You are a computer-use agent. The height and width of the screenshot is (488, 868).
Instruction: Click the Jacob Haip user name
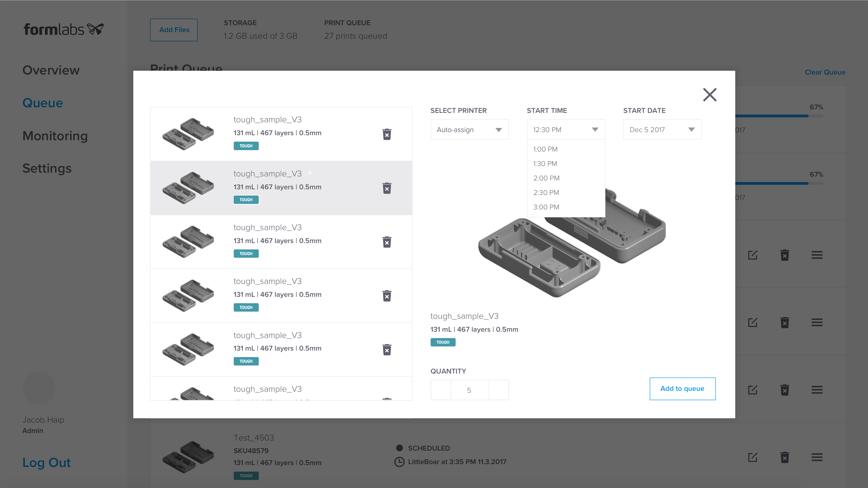43,420
